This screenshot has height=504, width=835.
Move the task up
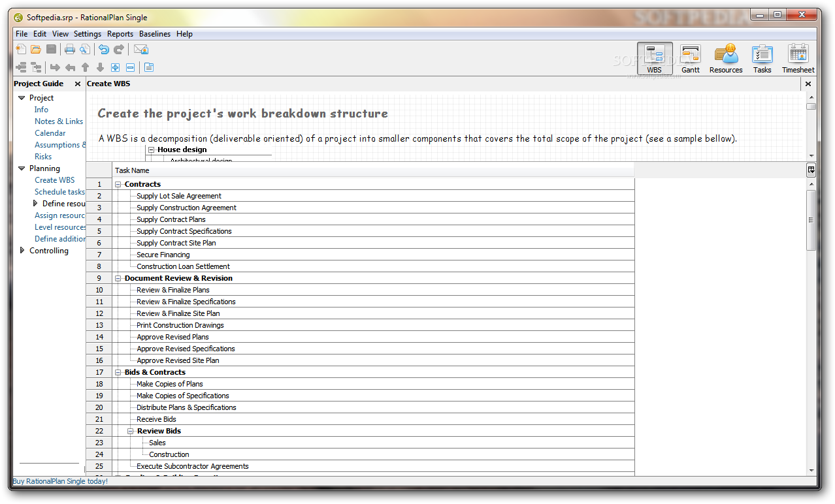tap(85, 67)
